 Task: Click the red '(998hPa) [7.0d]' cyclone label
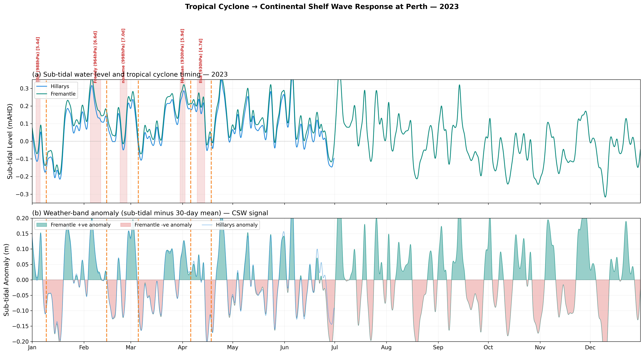[x=123, y=56]
